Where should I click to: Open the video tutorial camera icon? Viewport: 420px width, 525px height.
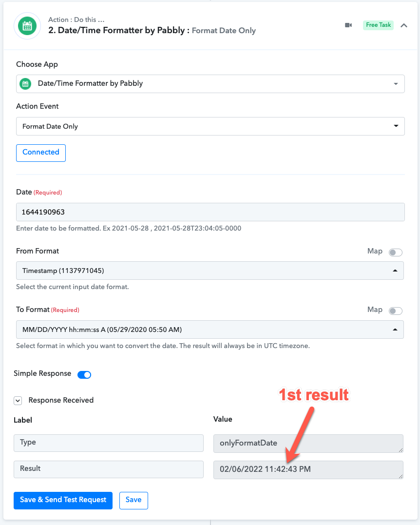348,25
